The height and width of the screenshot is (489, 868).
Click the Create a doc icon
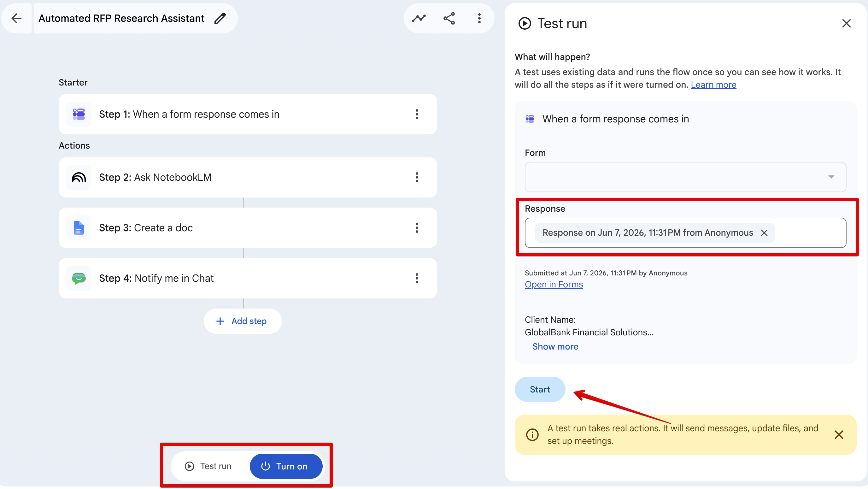coord(79,228)
